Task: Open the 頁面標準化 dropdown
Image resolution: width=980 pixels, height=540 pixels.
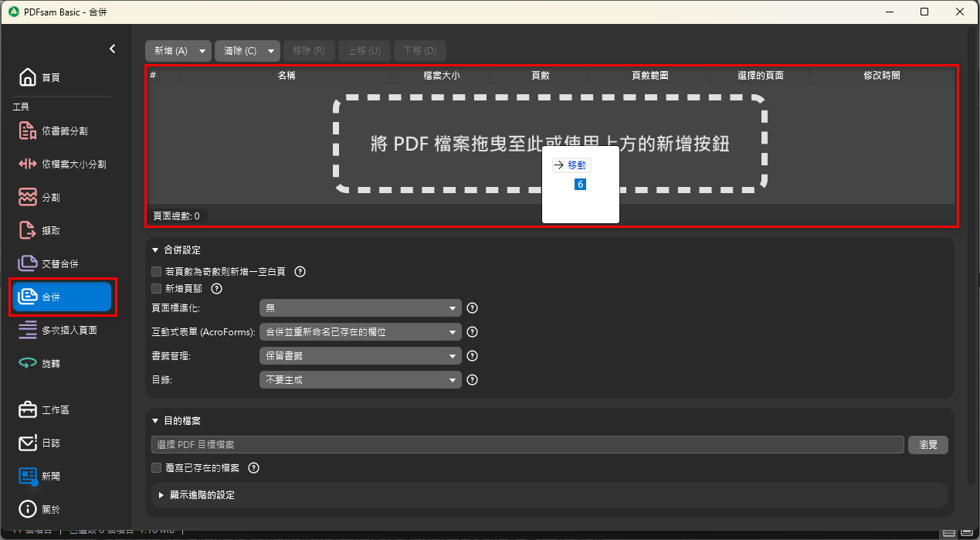Action: [361, 308]
